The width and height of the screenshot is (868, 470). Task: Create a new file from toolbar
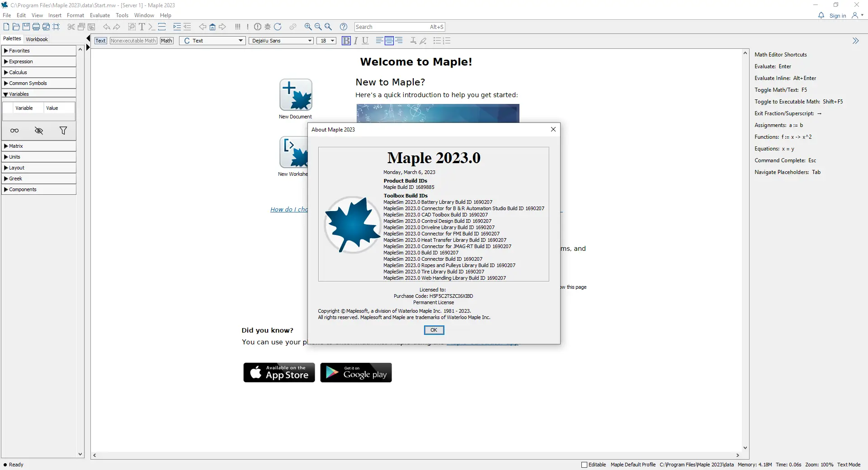click(x=6, y=27)
